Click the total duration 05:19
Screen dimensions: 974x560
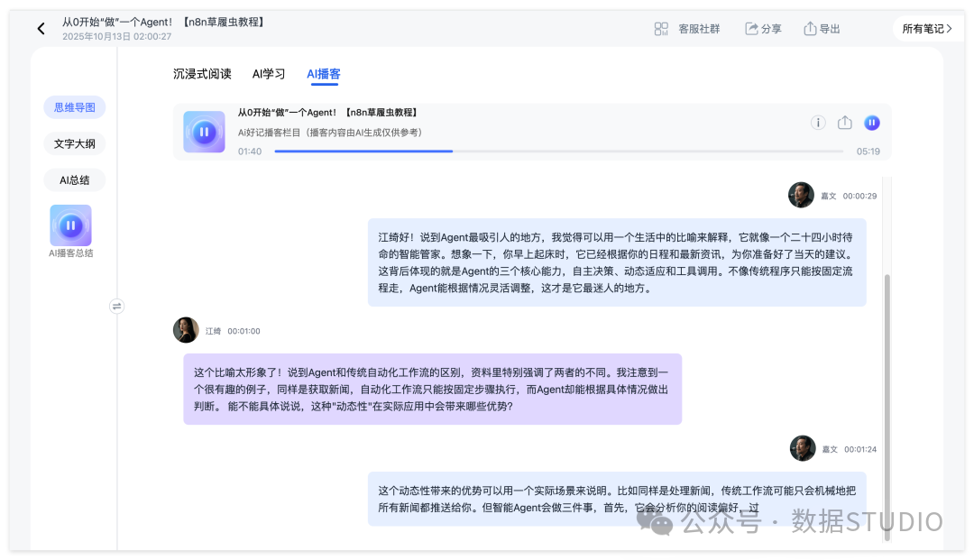[868, 151]
